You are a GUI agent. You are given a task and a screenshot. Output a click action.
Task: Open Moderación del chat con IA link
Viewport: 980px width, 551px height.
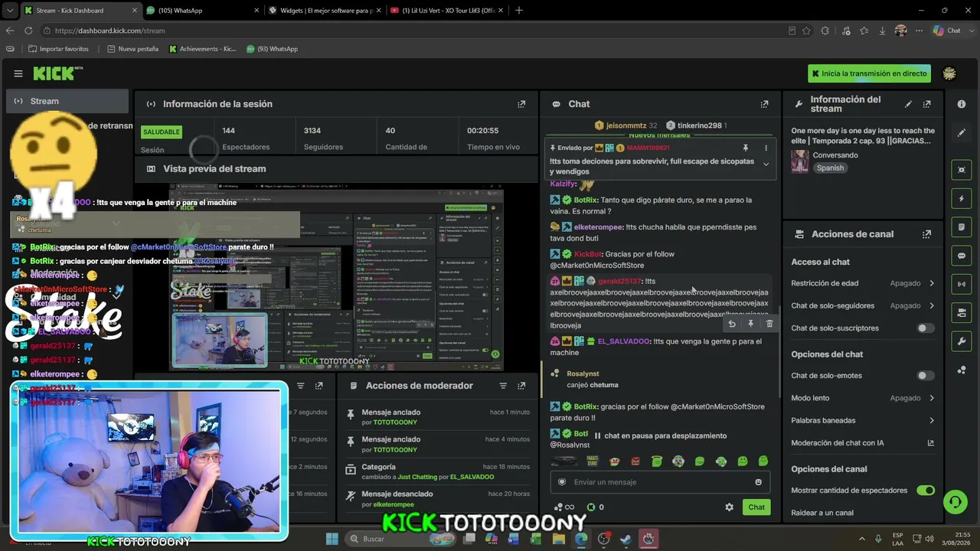coord(863,442)
